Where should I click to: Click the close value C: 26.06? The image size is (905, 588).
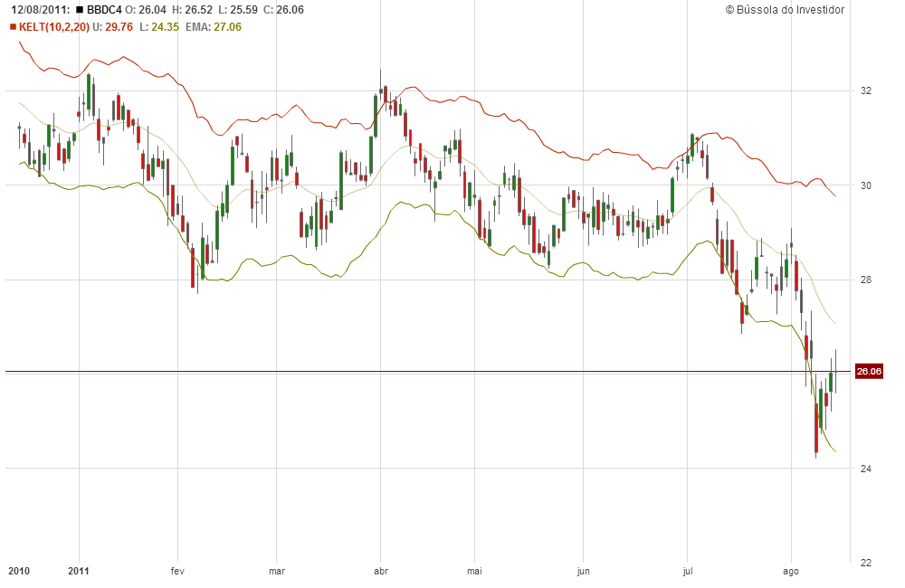[283, 10]
